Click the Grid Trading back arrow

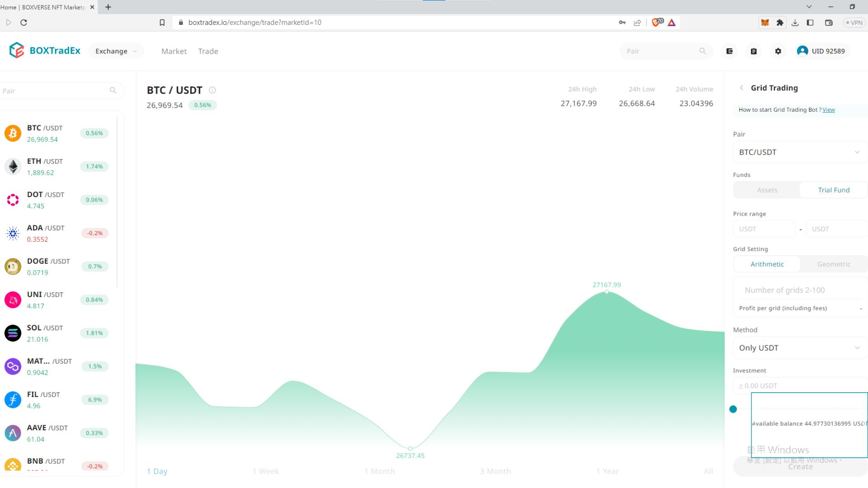coord(741,88)
